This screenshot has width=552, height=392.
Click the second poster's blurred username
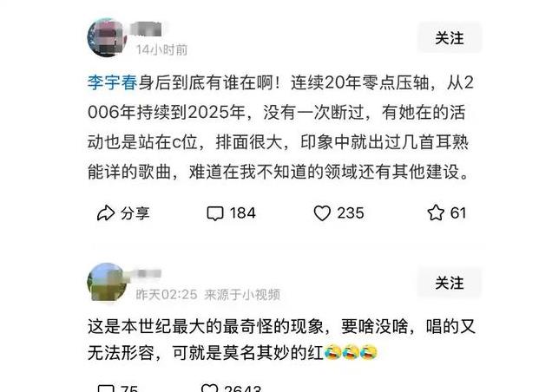pos(146,274)
